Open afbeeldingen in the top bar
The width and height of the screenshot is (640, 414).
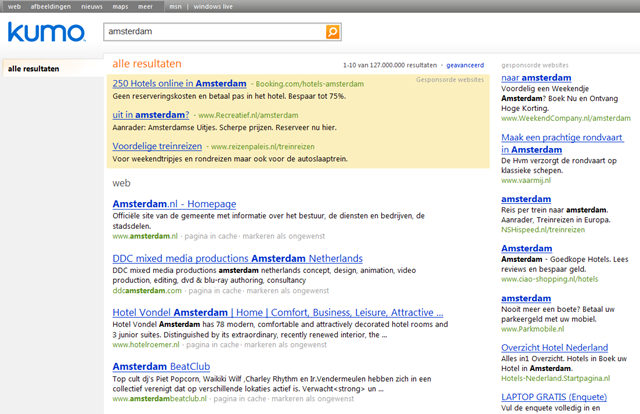(x=51, y=7)
